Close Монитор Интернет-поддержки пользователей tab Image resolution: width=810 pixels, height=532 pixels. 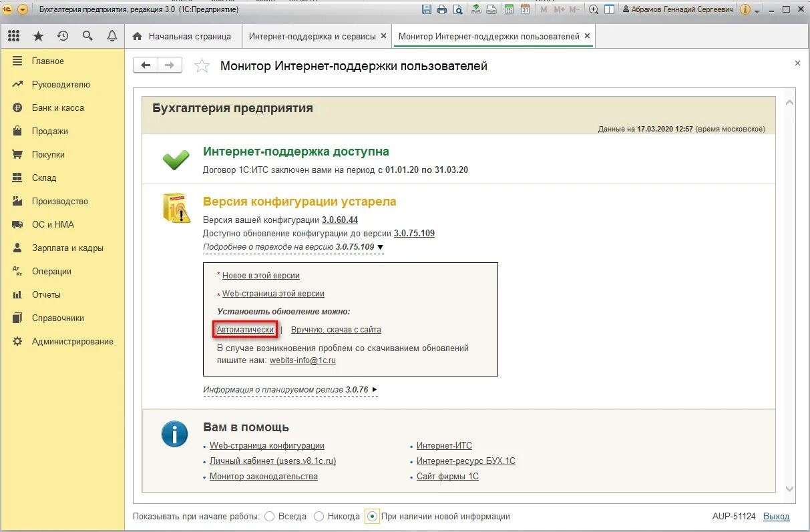[x=587, y=36]
